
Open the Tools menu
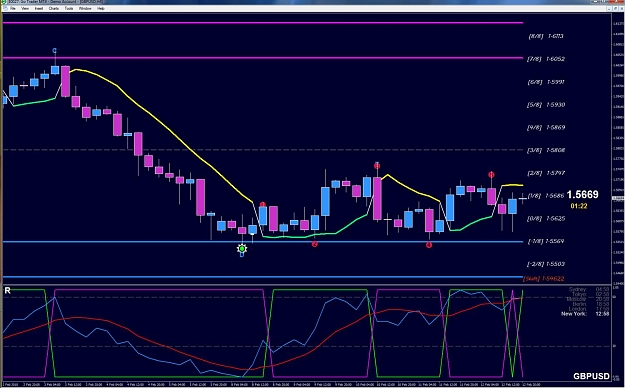69,8
